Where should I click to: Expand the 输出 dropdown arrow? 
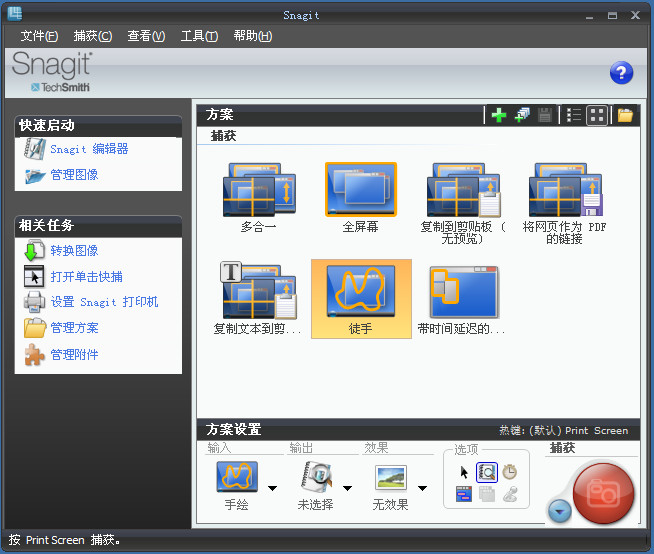(347, 488)
